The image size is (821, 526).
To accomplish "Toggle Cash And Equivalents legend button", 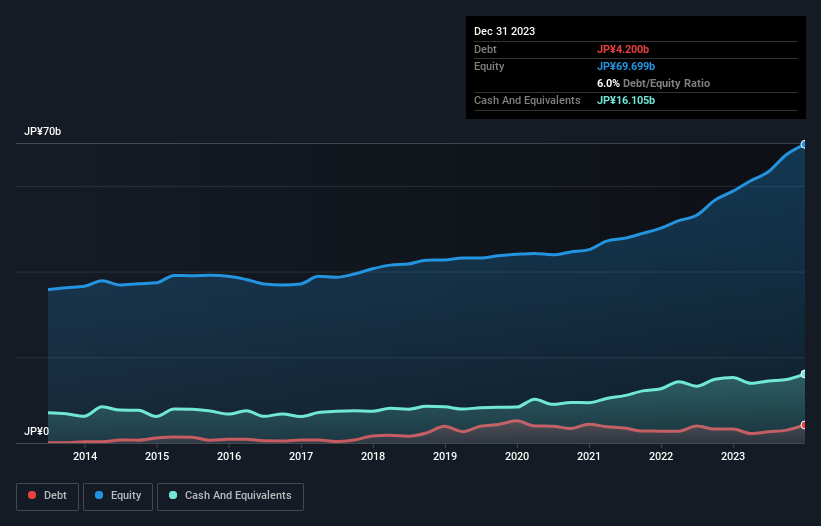I will click(230, 496).
